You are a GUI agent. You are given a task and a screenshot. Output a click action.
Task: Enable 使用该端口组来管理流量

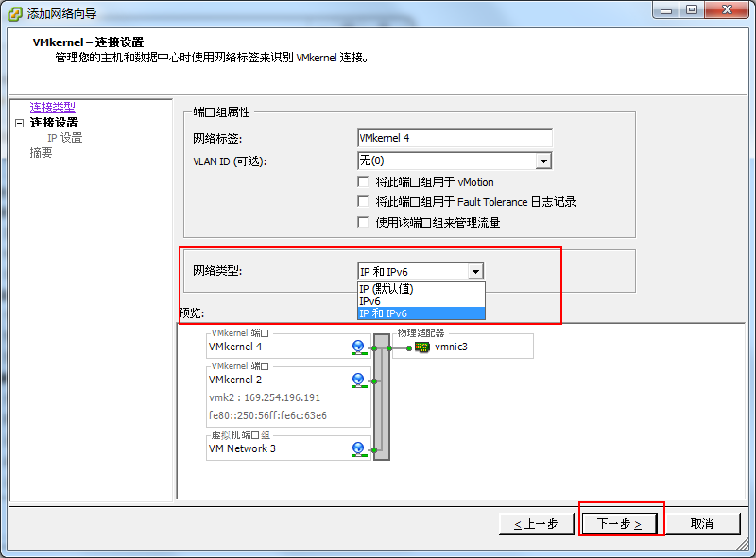point(363,222)
